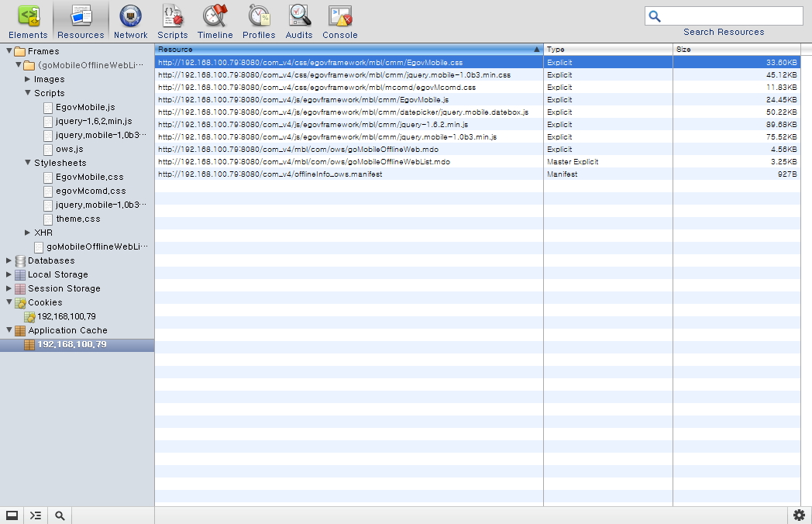Expand the Images folder
Image resolution: width=812 pixels, height=524 pixels.
click(x=28, y=79)
